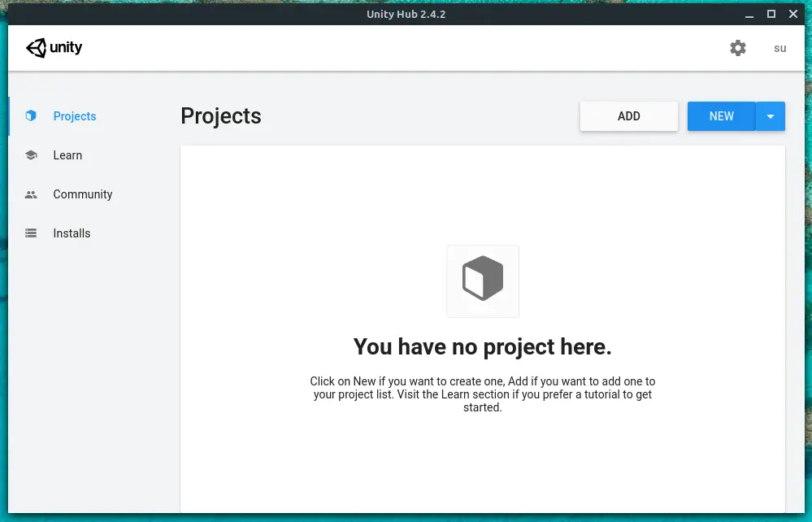
Task: Maximize the Unity Hub window
Action: pos(771,14)
